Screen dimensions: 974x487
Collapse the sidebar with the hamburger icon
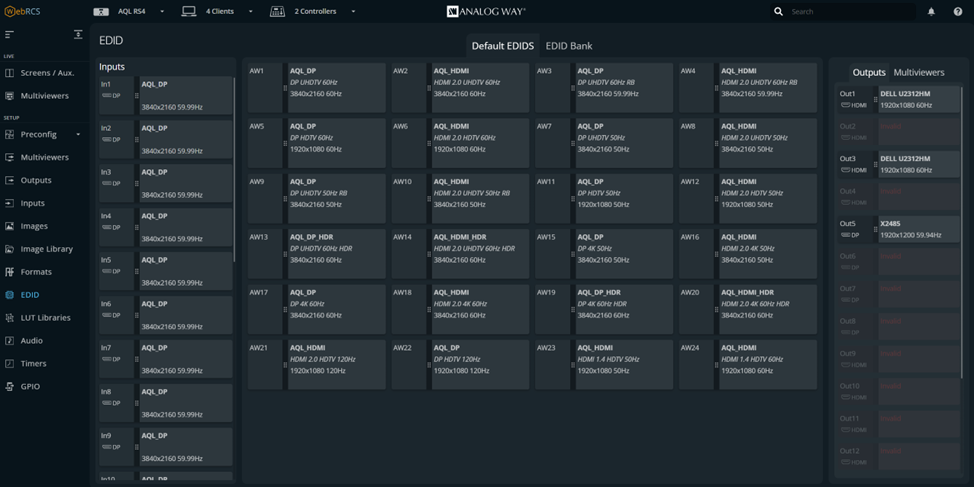tap(9, 34)
